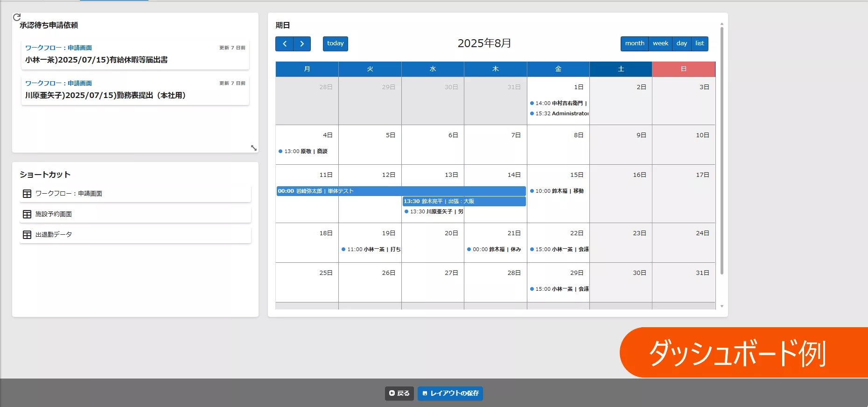Open 13:30 鈴木亮平 出張:大阪 event

click(x=464, y=201)
